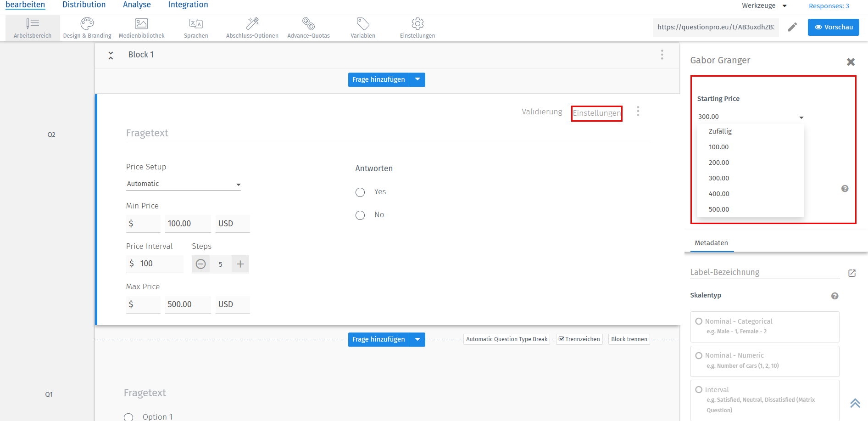Open the Variablen panel
868x421 pixels.
click(362, 28)
